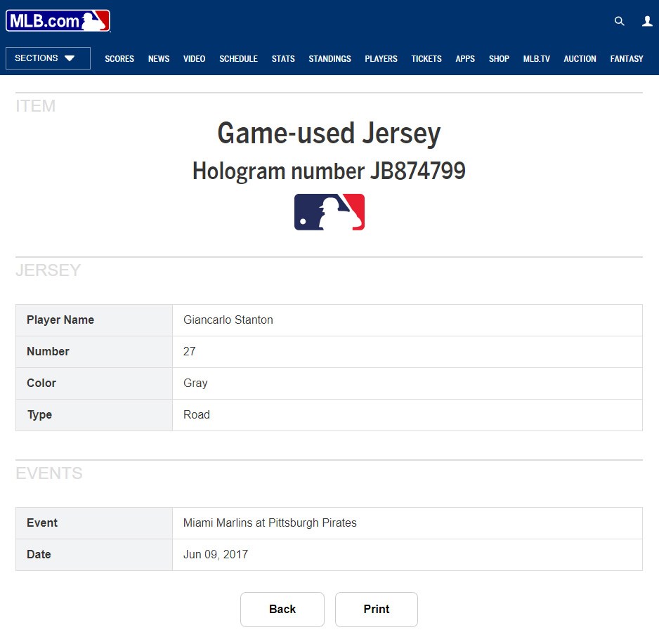Open the STATS page
Image resolution: width=659 pixels, height=644 pixels.
click(283, 59)
